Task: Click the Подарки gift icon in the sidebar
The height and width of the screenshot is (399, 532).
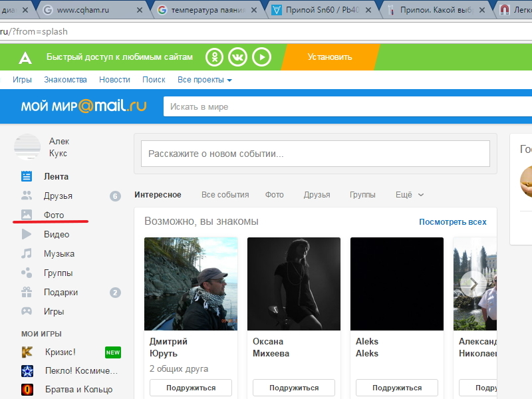Action: (x=27, y=292)
